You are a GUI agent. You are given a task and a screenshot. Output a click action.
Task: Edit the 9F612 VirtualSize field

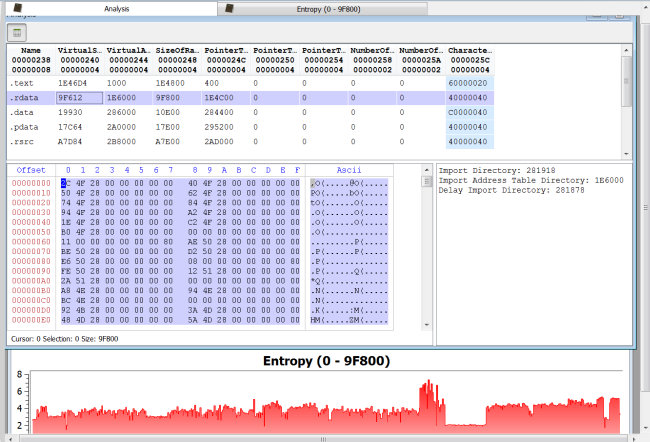(x=80, y=98)
